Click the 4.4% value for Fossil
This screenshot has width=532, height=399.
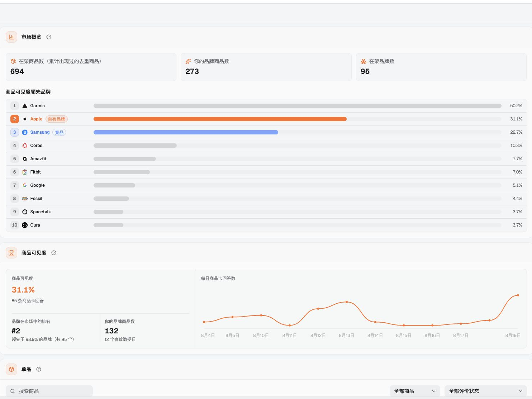(x=517, y=199)
